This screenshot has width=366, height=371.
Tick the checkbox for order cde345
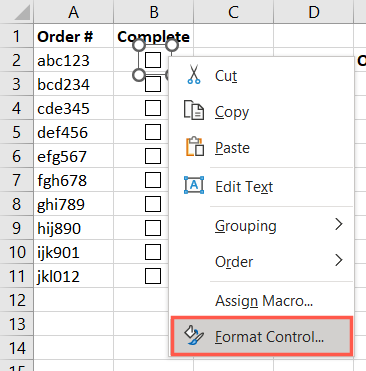coord(153,108)
